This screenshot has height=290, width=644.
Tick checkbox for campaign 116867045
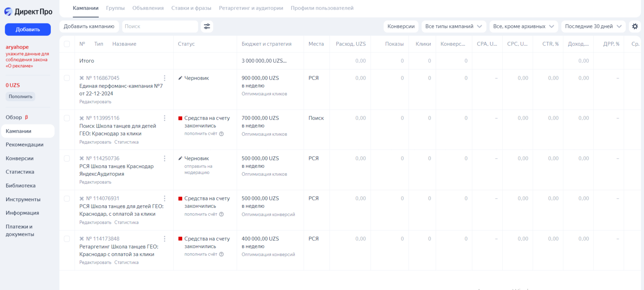(x=67, y=78)
